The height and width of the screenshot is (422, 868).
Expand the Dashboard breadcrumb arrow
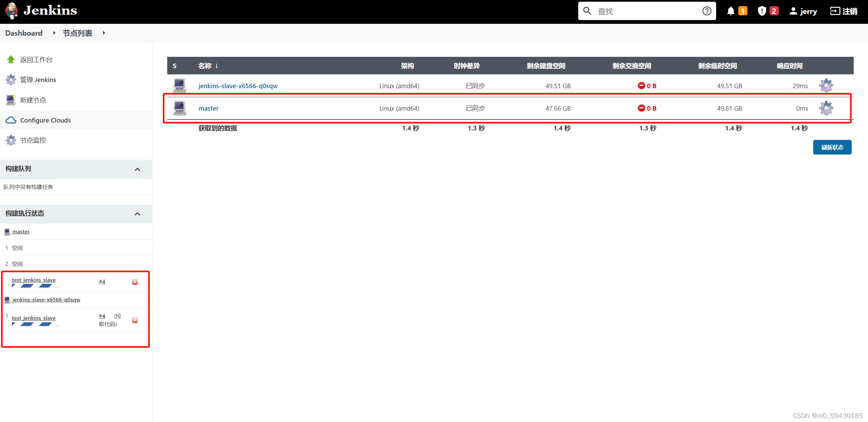(x=54, y=33)
